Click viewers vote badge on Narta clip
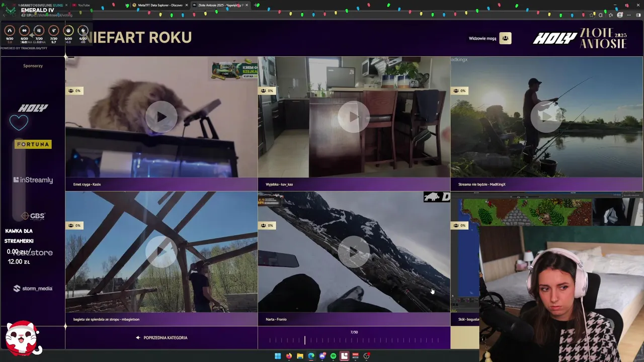The image size is (644, 362). click(x=267, y=225)
